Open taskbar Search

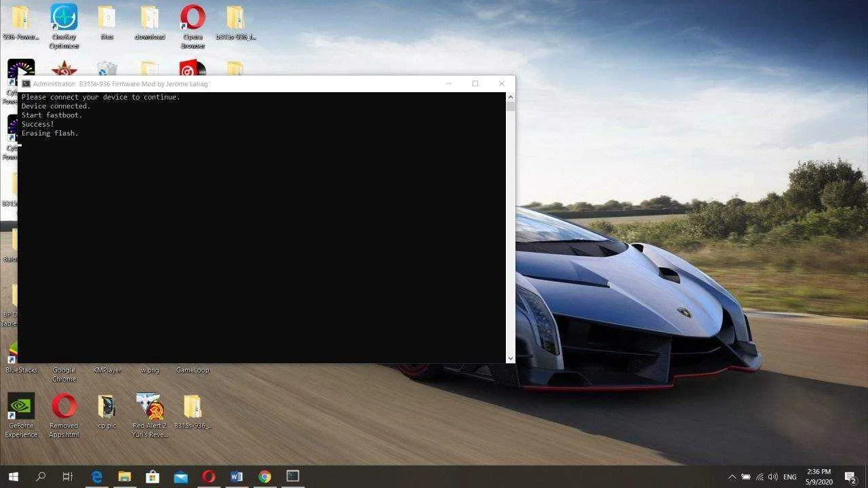pyautogui.click(x=40, y=476)
